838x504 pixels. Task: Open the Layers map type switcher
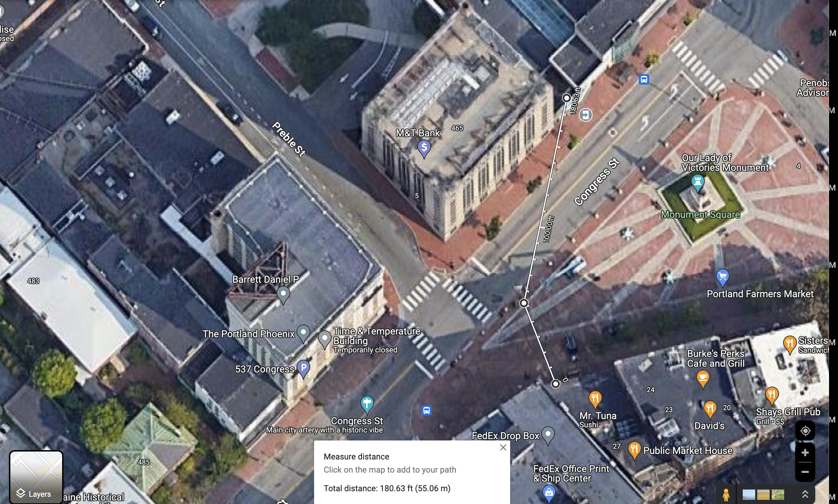[x=36, y=477]
